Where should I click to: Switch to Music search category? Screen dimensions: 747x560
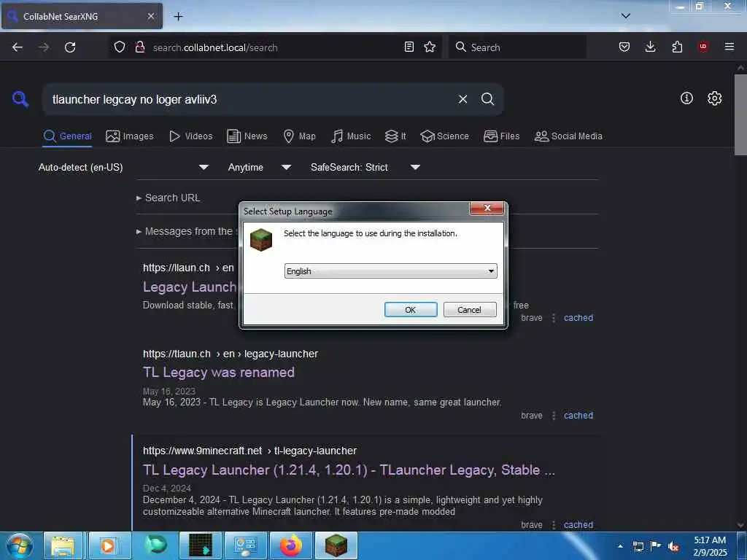pos(351,136)
